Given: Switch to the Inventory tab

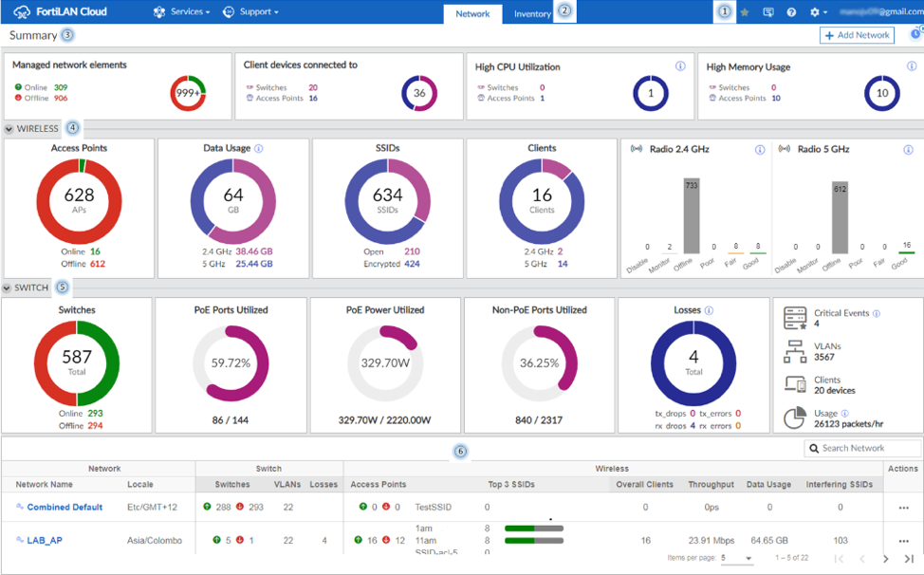Looking at the screenshot, I should [532, 14].
